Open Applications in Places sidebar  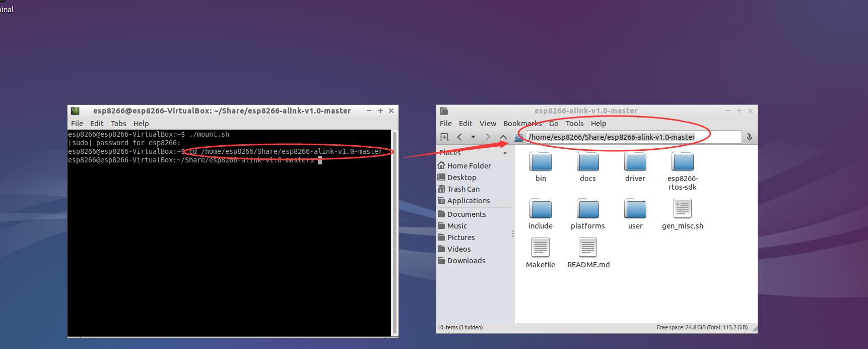464,200
